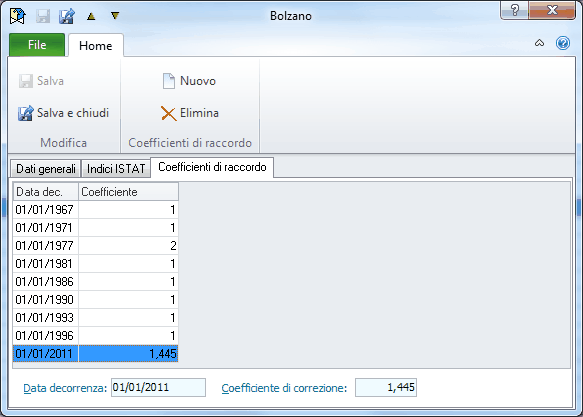Image resolution: width=583 pixels, height=417 pixels.
Task: Select the Home ribbon tab
Action: [96, 45]
